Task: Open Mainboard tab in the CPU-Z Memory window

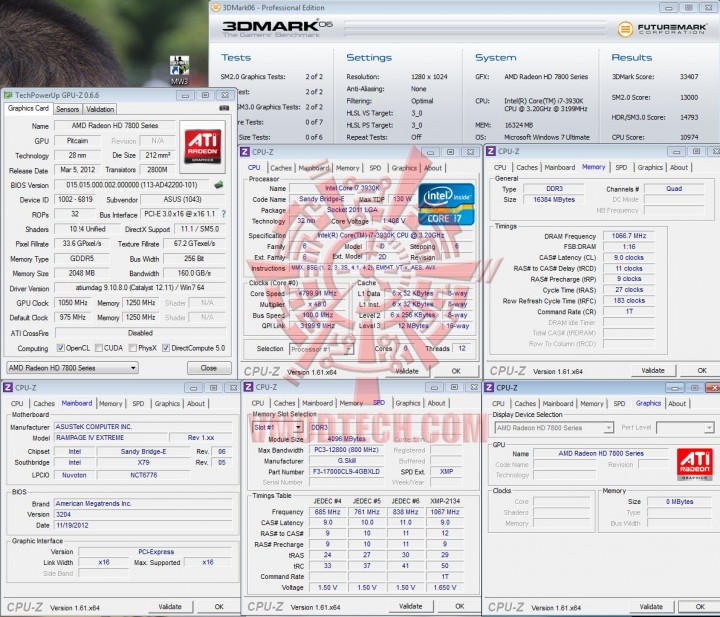Action: pyautogui.click(x=559, y=168)
